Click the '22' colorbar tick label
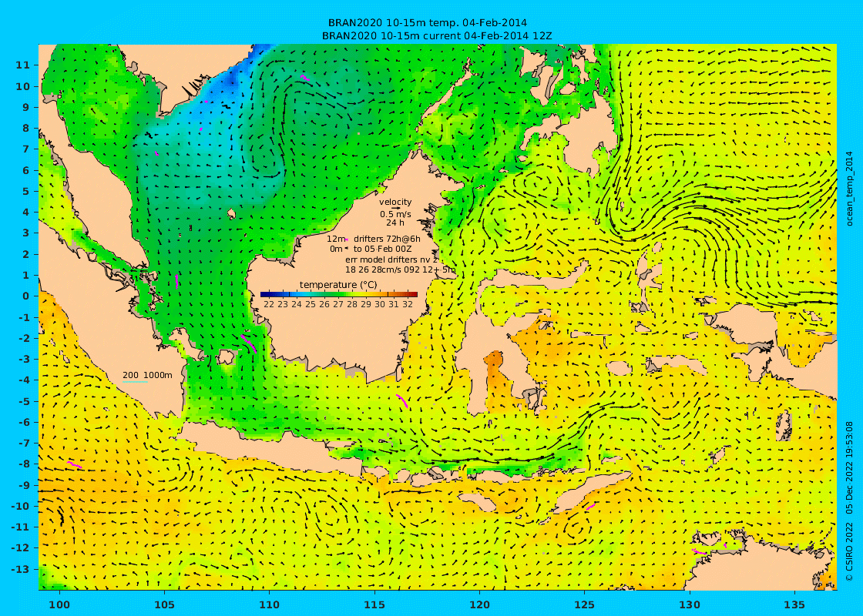Image resolution: width=863 pixels, height=616 pixels. 269,304
